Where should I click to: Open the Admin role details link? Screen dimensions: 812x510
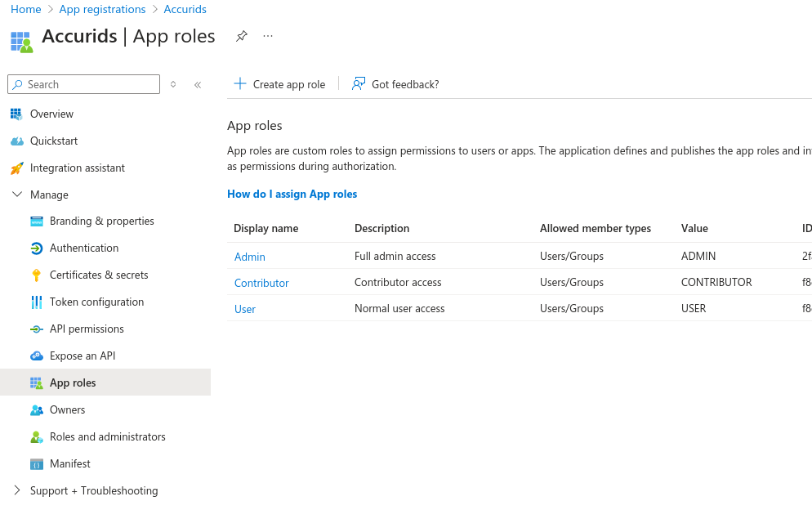click(249, 256)
